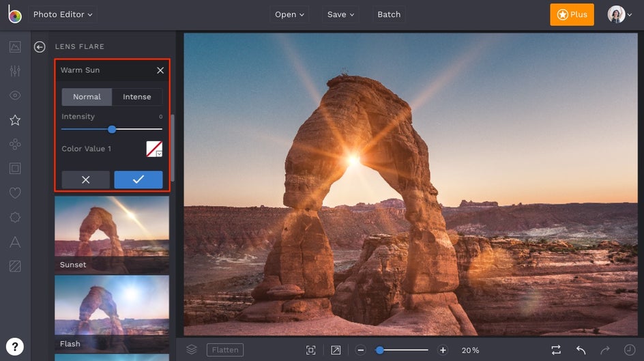Click the main canvas arch photo

(x=411, y=184)
